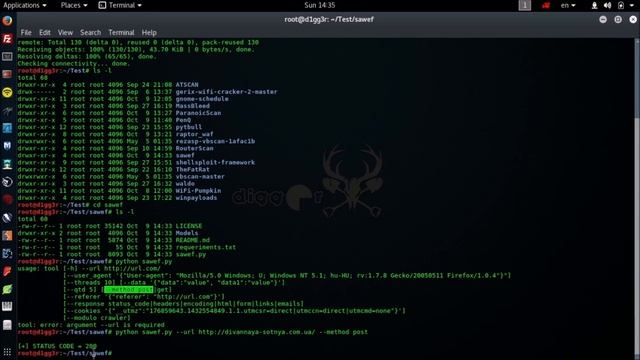Viewport: 640px width, 360px height.
Task: Click the requeriments.txt file name
Action: (x=206, y=247)
